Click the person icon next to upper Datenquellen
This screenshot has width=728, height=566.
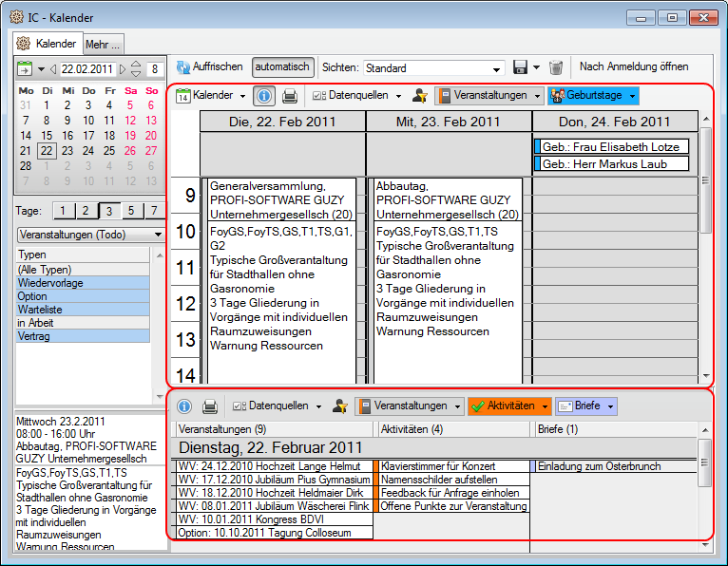pyautogui.click(x=419, y=96)
